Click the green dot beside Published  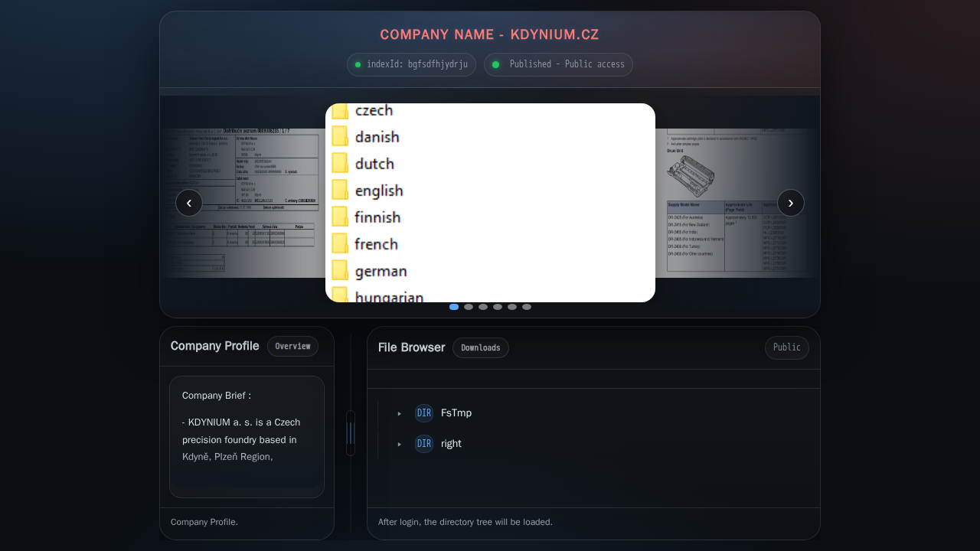point(495,64)
